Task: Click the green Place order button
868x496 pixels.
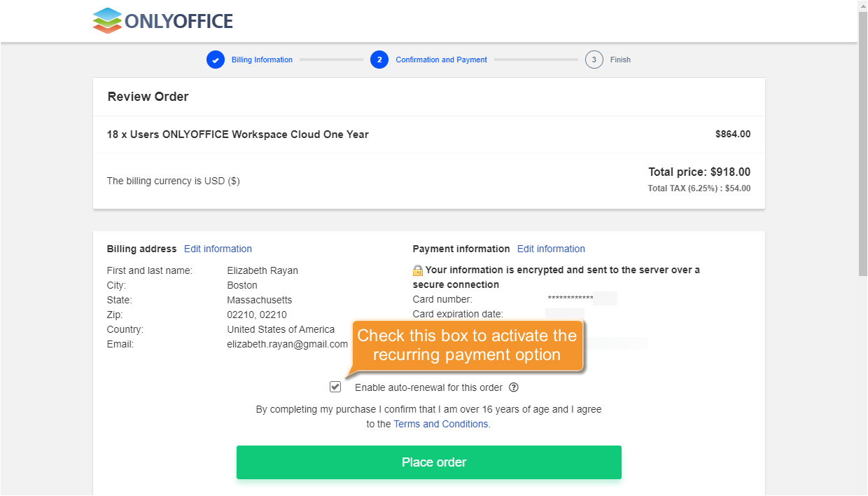Action: click(429, 462)
